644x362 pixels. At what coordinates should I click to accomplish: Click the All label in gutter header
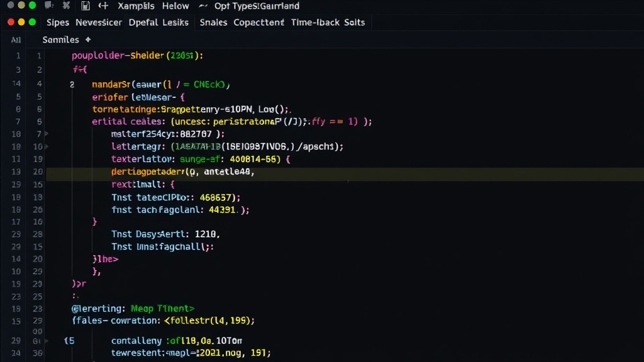pos(16,40)
